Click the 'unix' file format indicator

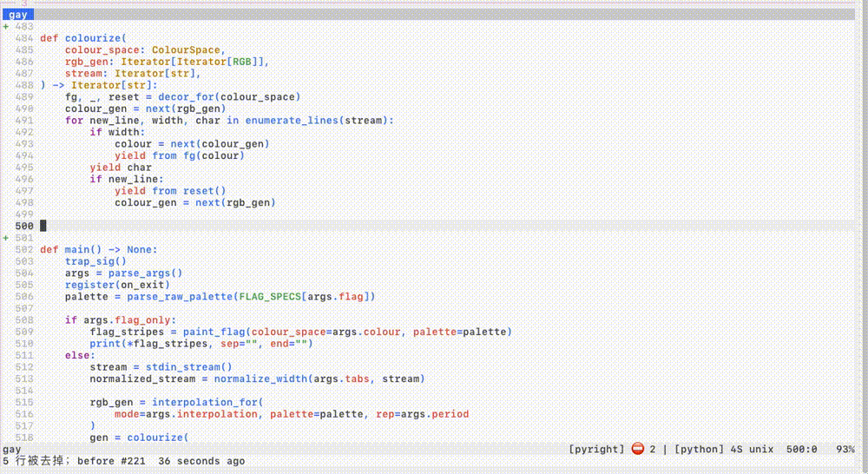point(761,449)
